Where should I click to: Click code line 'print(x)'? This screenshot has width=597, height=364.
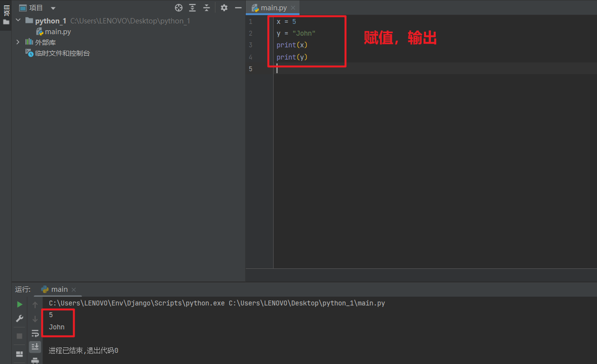pyautogui.click(x=292, y=45)
